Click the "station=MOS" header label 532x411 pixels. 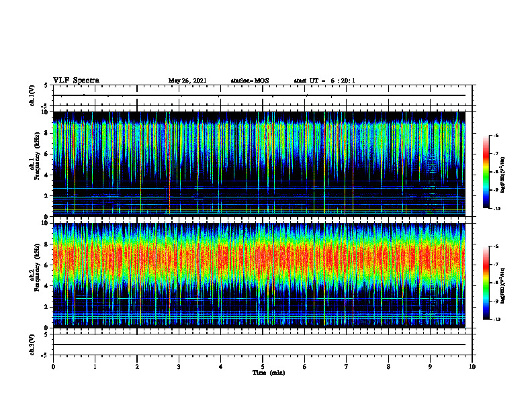pyautogui.click(x=250, y=81)
